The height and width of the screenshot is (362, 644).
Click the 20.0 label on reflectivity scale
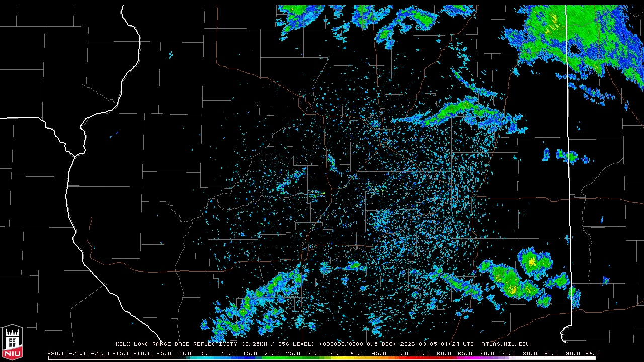pos(272,353)
